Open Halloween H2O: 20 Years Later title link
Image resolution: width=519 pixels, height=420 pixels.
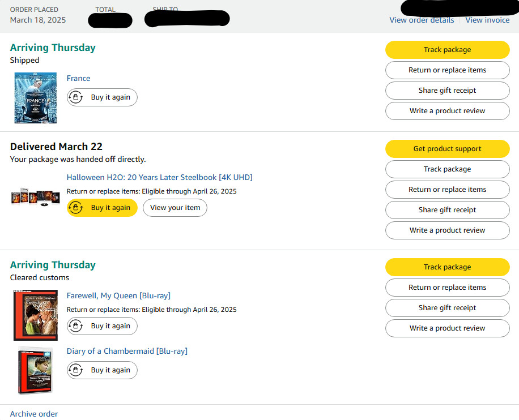pos(159,177)
